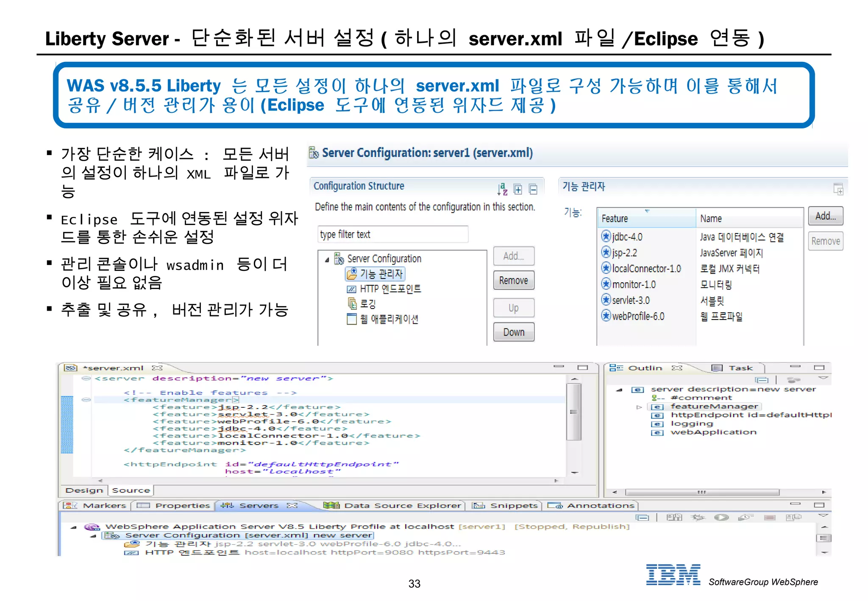Click the expand-all plus icon in Configuration Structure

tap(517, 189)
